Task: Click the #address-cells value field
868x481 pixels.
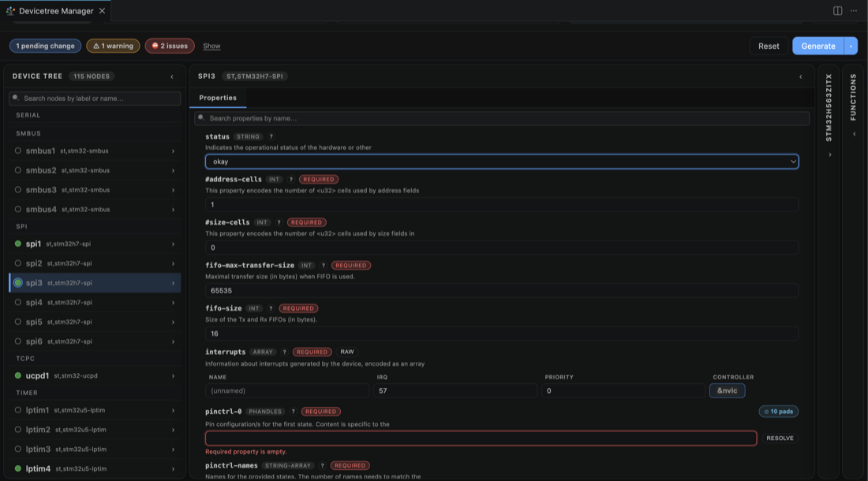Action: [x=502, y=204]
